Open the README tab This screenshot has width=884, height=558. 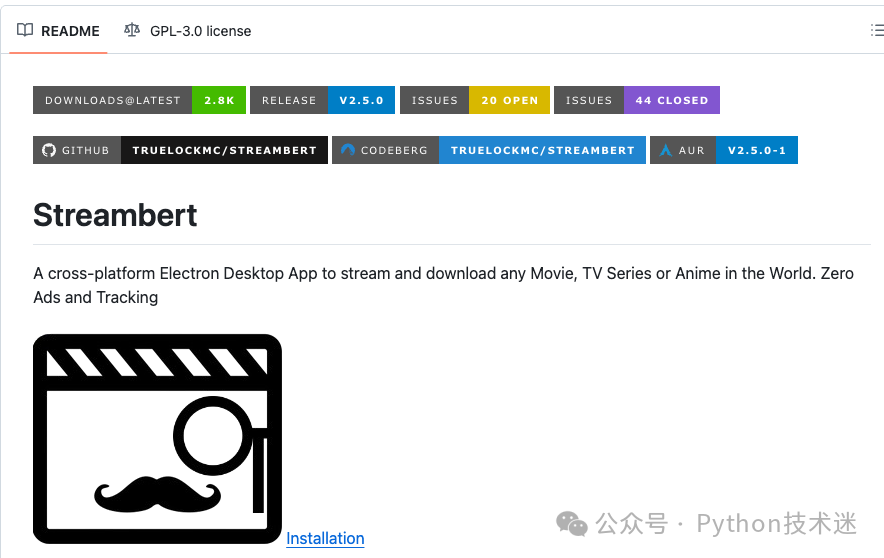click(x=58, y=31)
